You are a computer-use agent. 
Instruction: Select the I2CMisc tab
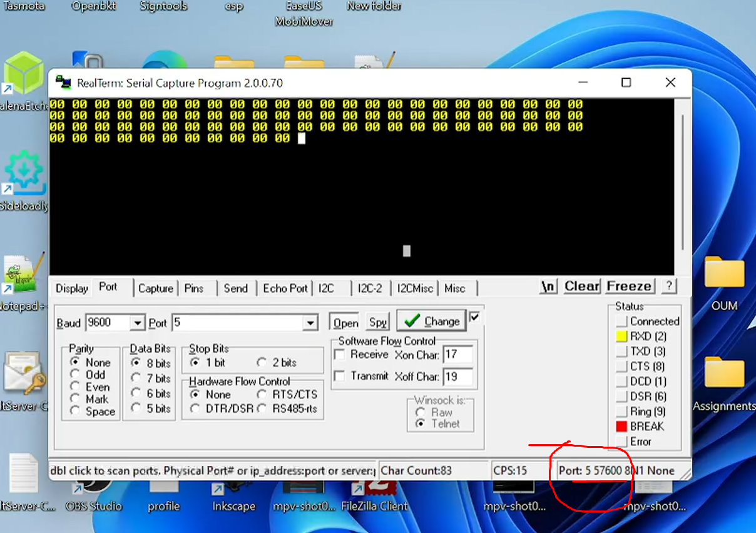415,288
